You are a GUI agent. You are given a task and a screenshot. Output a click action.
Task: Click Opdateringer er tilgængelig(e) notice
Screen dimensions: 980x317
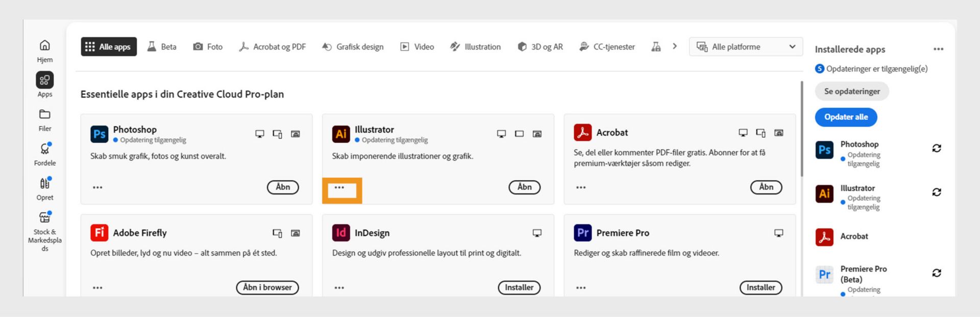point(871,68)
